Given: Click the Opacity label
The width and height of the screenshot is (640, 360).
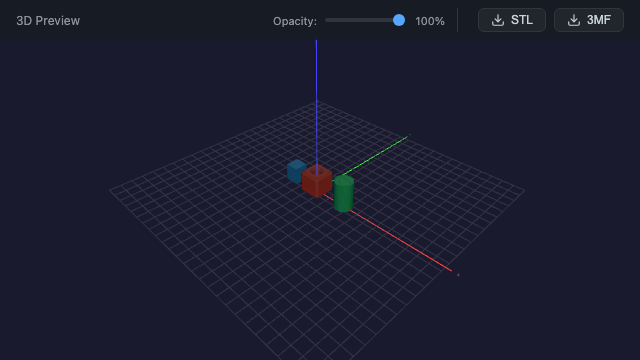Looking at the screenshot, I should pos(295,21).
